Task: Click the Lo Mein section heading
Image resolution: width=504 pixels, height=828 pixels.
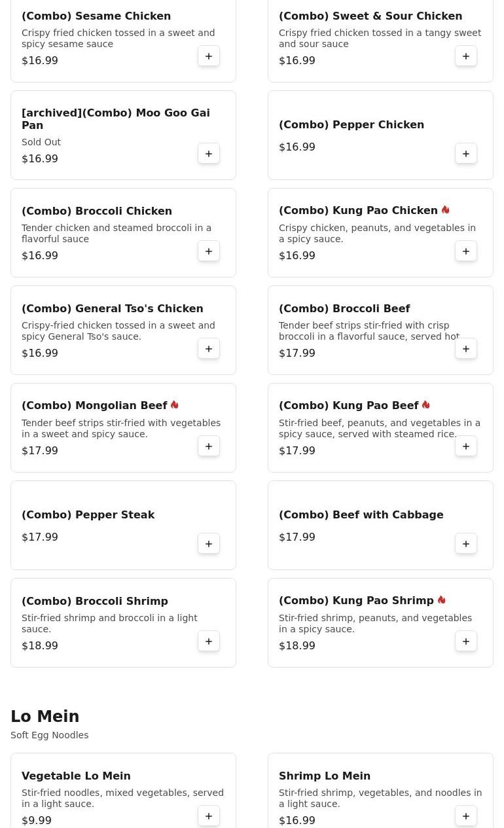Action: coord(45,717)
